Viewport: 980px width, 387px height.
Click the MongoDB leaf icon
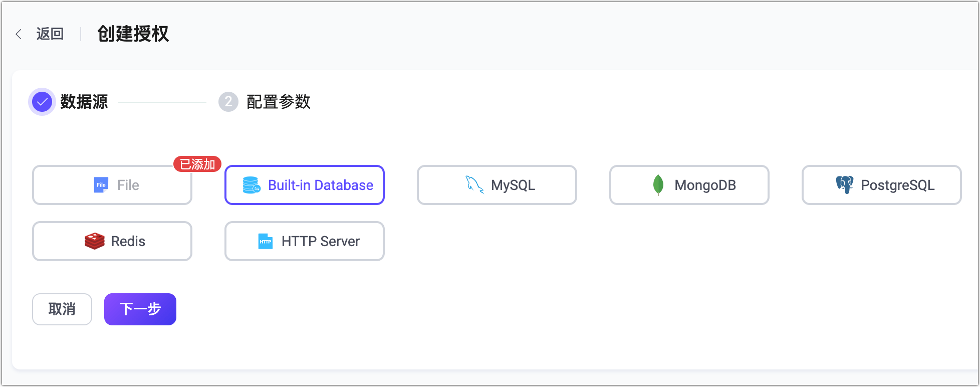pyautogui.click(x=658, y=185)
